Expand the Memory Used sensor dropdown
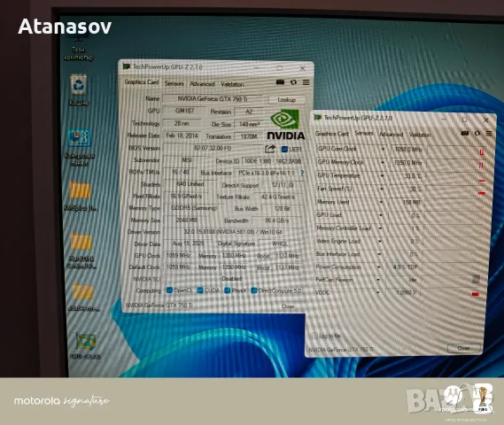The height and width of the screenshot is (425, 504). [381, 202]
